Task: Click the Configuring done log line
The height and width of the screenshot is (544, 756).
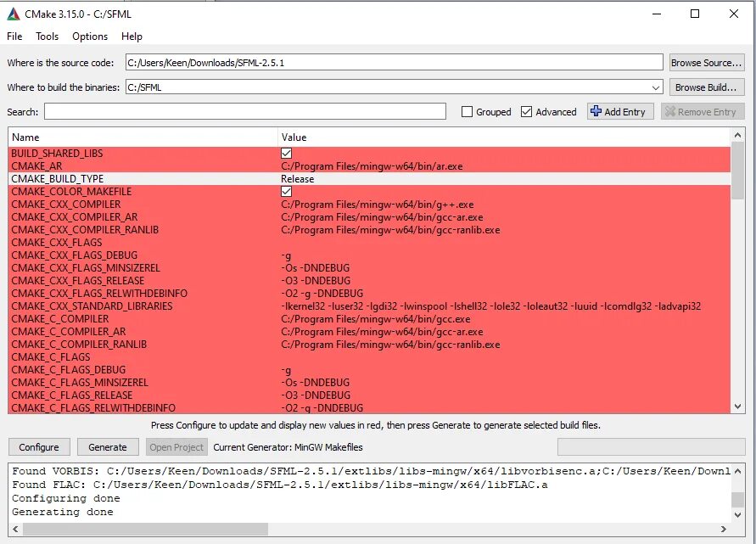Action: pyautogui.click(x=66, y=498)
